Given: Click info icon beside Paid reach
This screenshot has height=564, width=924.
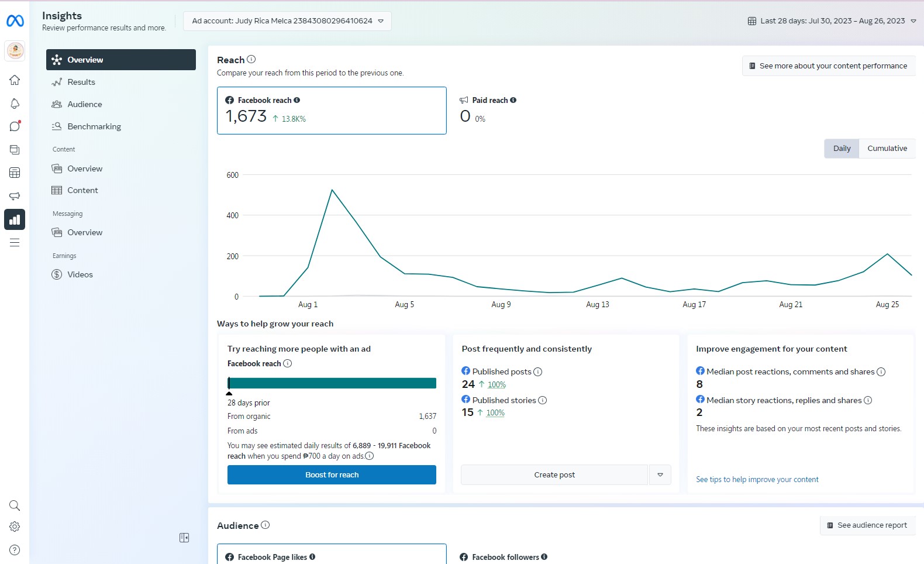Looking at the screenshot, I should 513,100.
